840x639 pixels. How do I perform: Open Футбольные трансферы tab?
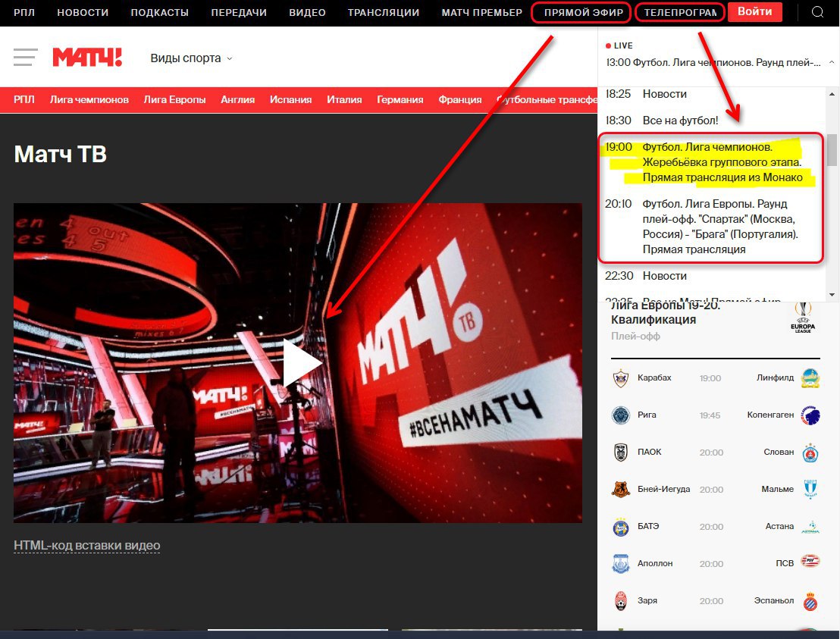(x=547, y=99)
